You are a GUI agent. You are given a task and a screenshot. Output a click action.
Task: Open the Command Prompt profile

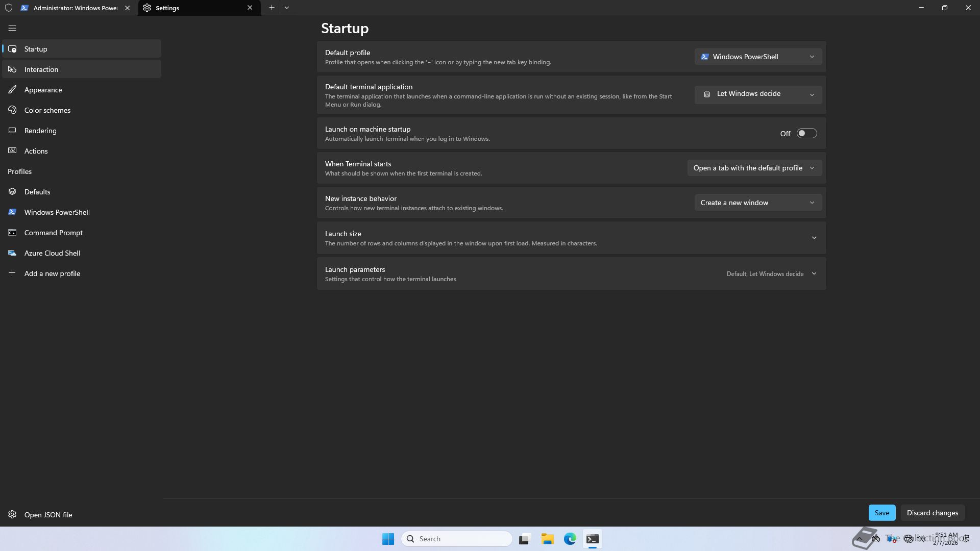53,233
